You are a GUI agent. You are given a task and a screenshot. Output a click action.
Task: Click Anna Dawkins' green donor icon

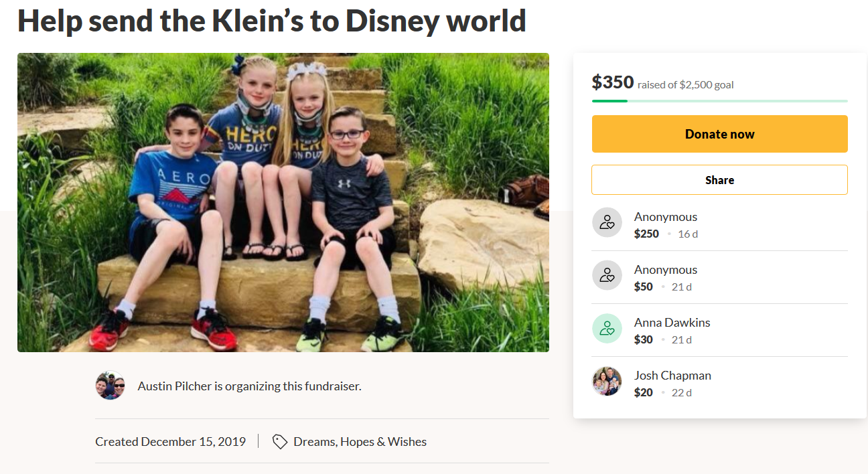point(607,328)
